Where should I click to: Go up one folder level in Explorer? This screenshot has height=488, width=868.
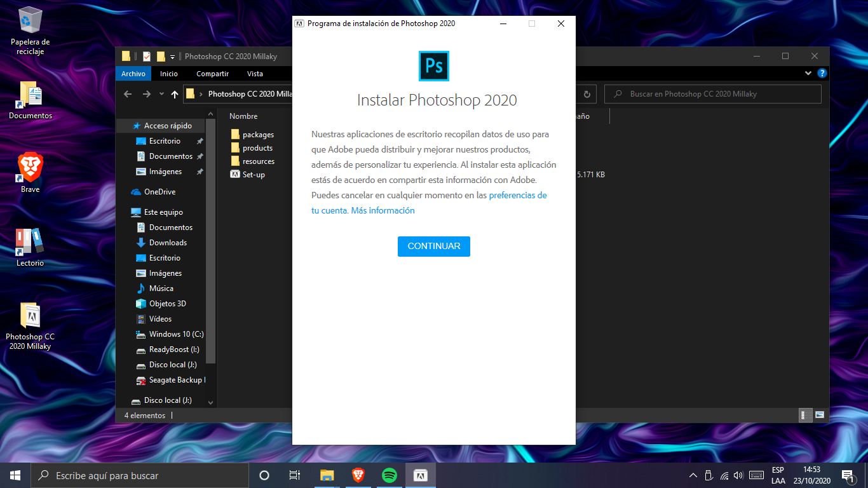(x=175, y=94)
